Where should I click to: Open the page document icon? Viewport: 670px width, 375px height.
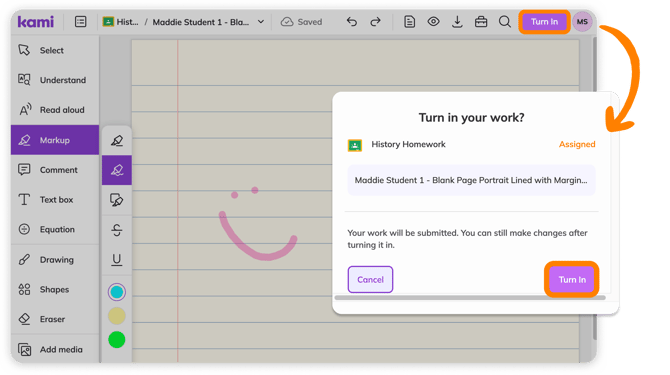click(x=409, y=22)
